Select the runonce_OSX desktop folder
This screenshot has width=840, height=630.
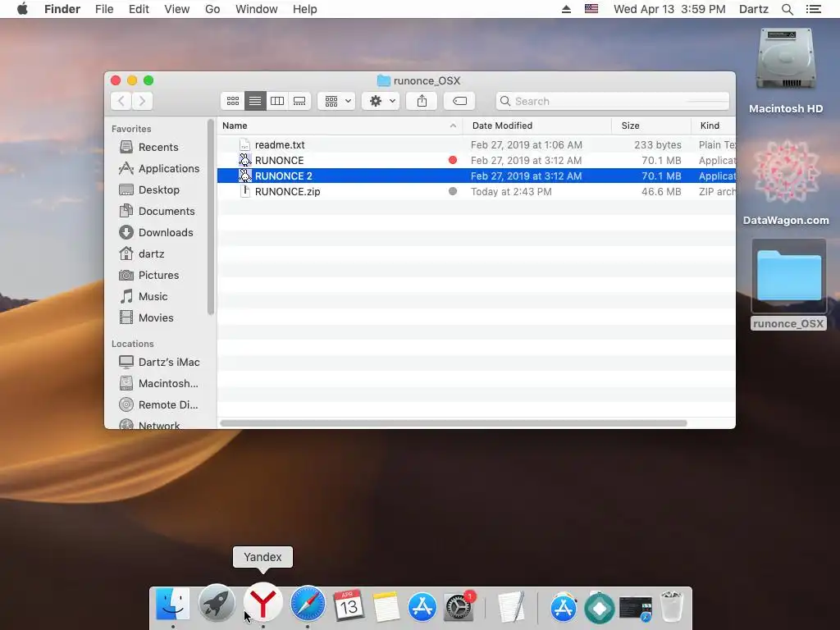point(788,285)
